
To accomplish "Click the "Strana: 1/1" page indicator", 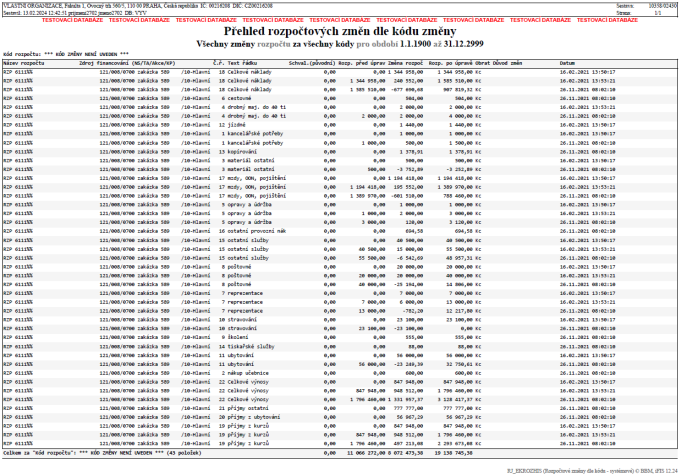I will pyautogui.click(x=638, y=13).
